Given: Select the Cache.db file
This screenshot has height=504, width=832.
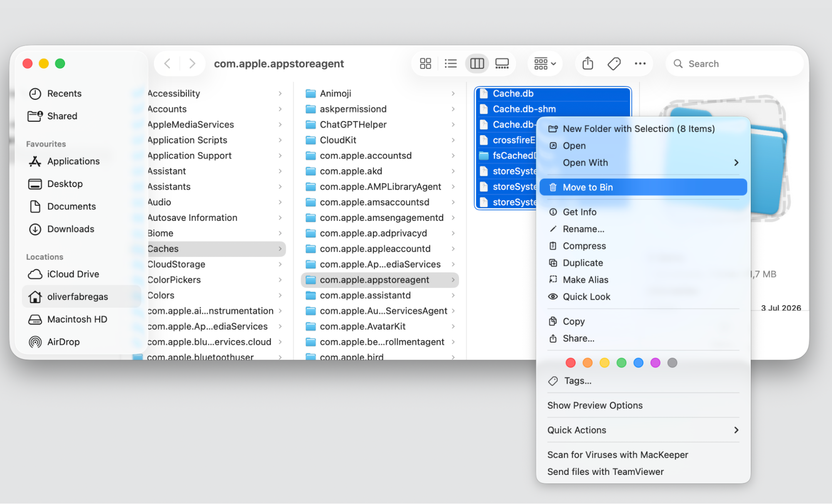Looking at the screenshot, I should [x=553, y=94].
